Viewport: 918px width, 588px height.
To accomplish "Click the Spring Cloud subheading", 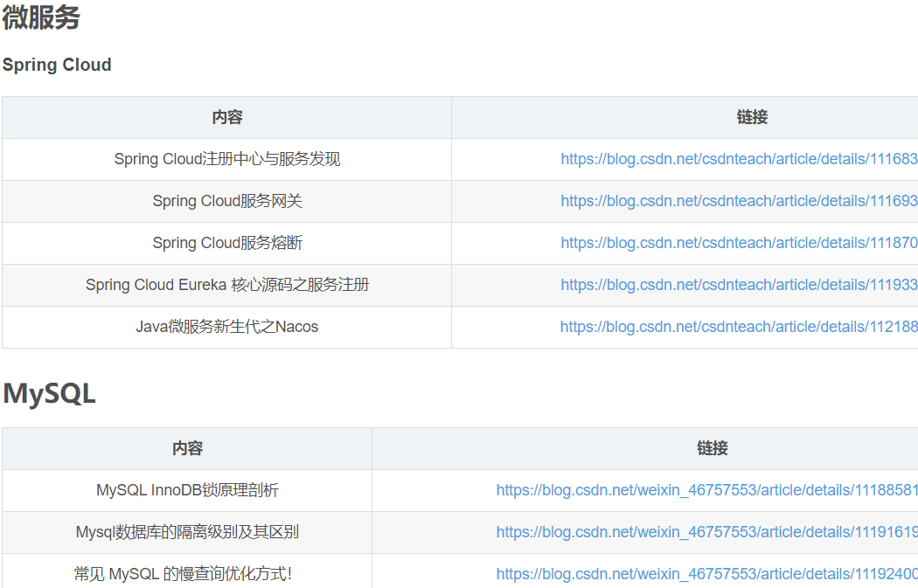I will [x=57, y=65].
